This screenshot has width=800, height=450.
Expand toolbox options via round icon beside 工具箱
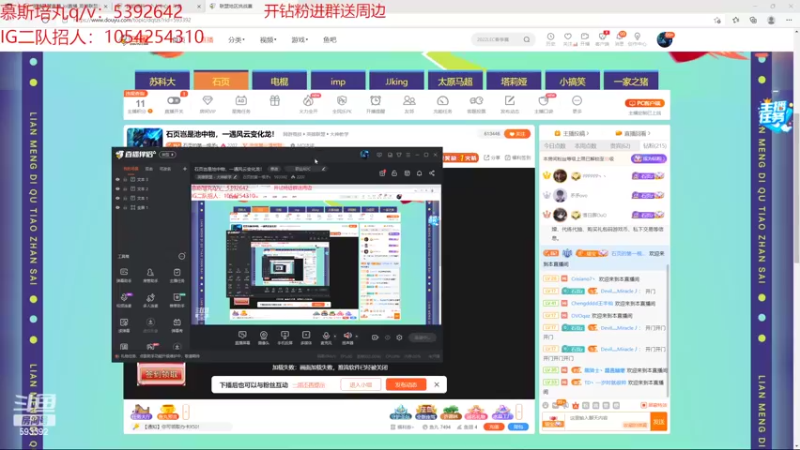(182, 256)
